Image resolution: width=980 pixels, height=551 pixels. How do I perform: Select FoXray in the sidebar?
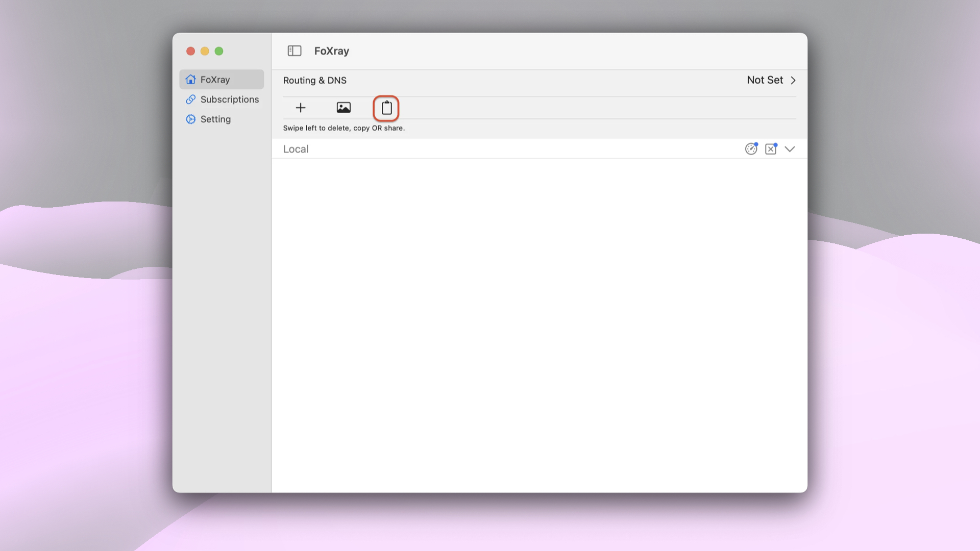point(215,79)
